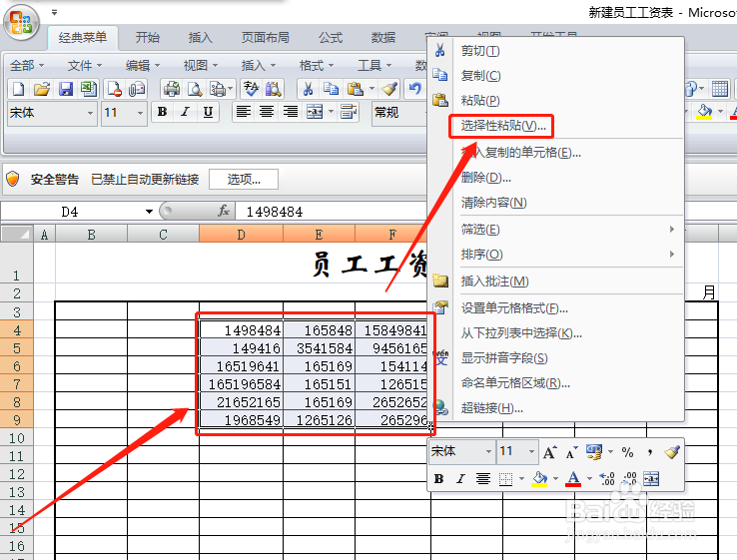
Task: Switch to the 页面布局 ribbon tab
Action: coord(265,38)
